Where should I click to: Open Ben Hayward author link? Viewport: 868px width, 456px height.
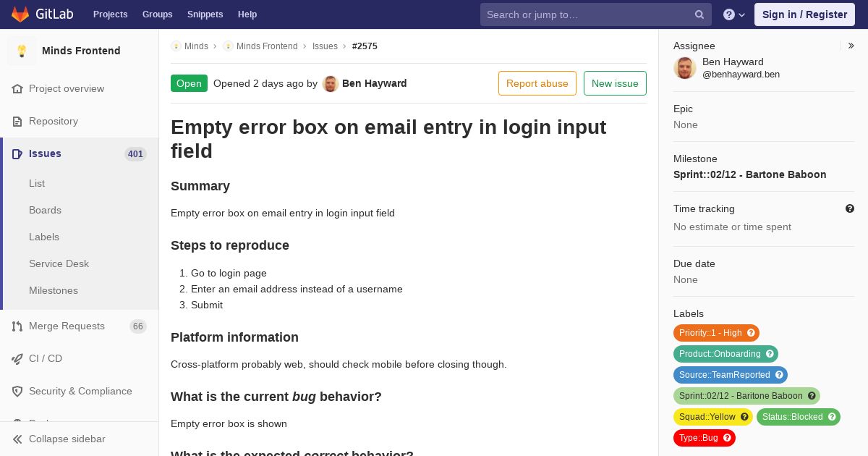tap(374, 83)
